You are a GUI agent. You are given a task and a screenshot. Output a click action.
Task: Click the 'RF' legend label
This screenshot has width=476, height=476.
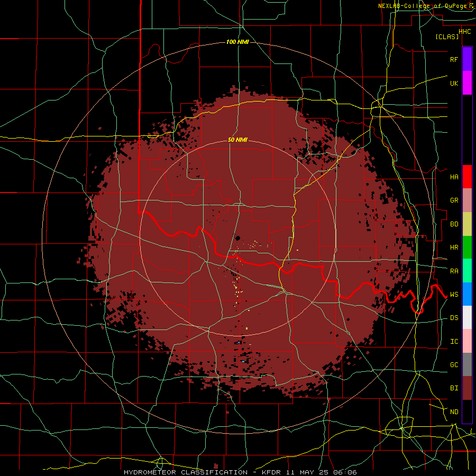tap(454, 59)
